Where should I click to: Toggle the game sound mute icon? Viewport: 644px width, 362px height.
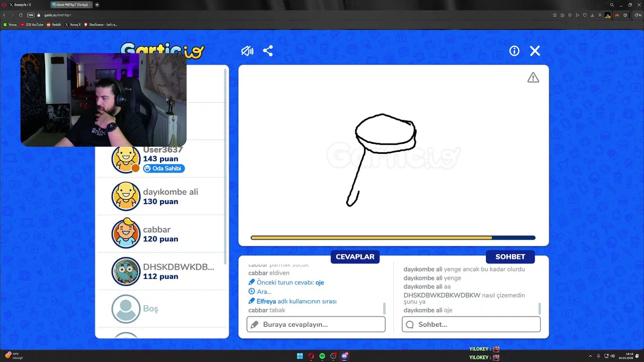[247, 51]
